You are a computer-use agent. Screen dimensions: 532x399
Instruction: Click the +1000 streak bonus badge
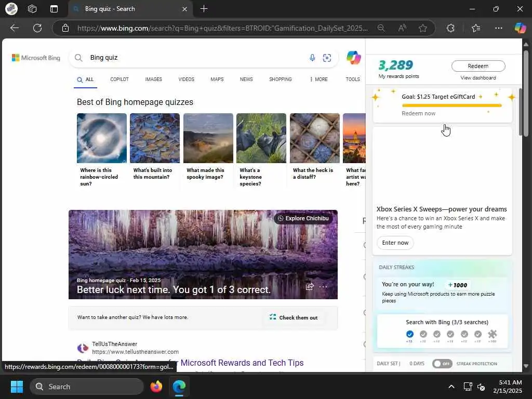[458, 285]
